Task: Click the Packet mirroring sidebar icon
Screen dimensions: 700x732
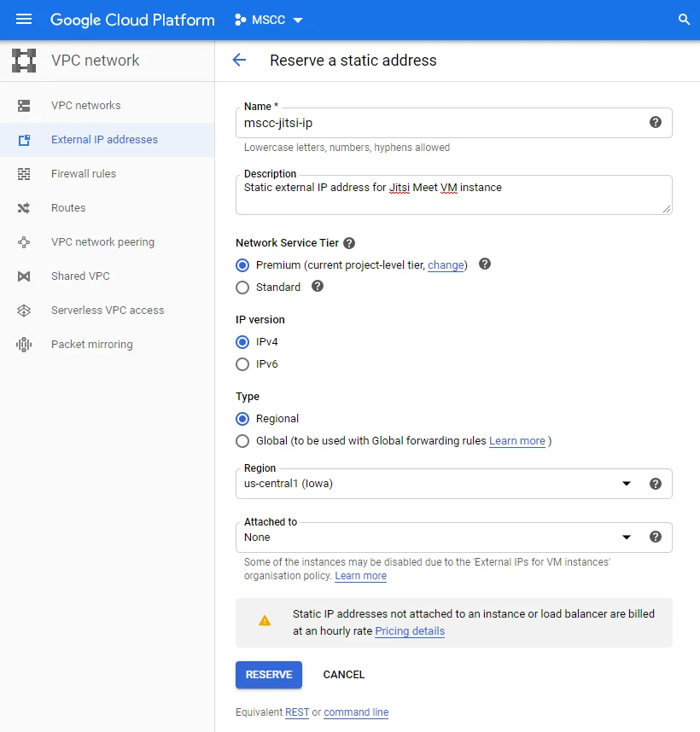Action: pos(24,345)
